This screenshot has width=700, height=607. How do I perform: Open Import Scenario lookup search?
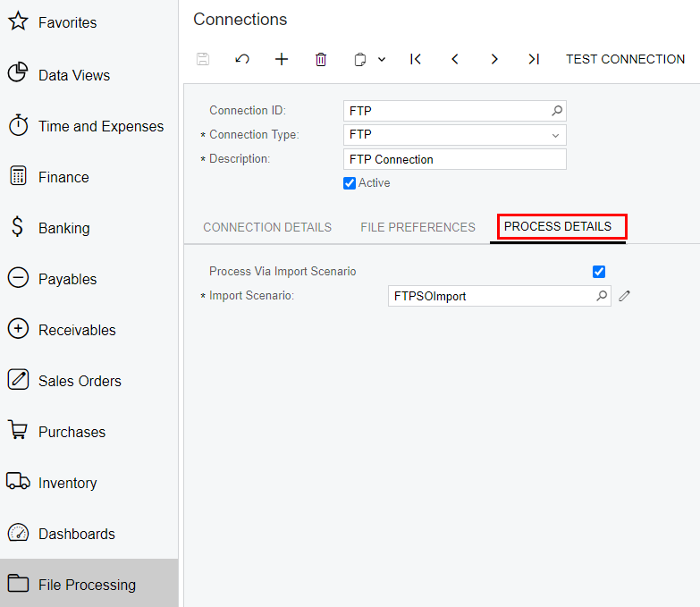tap(602, 296)
